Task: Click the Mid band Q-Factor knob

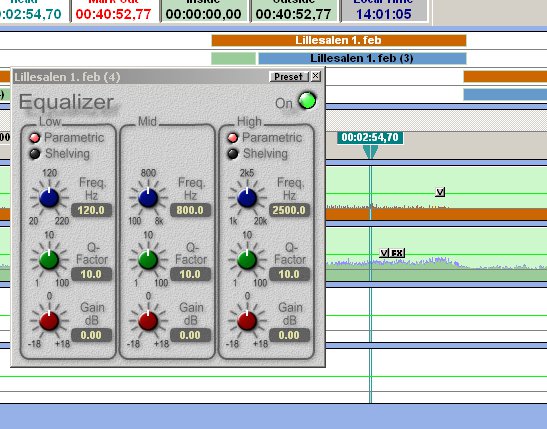Action: 148,260
